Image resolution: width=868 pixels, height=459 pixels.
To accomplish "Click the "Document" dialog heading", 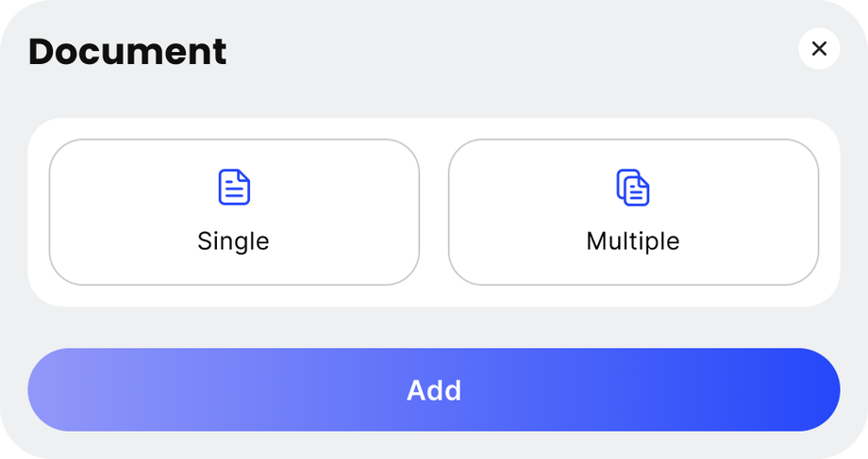I will click(127, 51).
